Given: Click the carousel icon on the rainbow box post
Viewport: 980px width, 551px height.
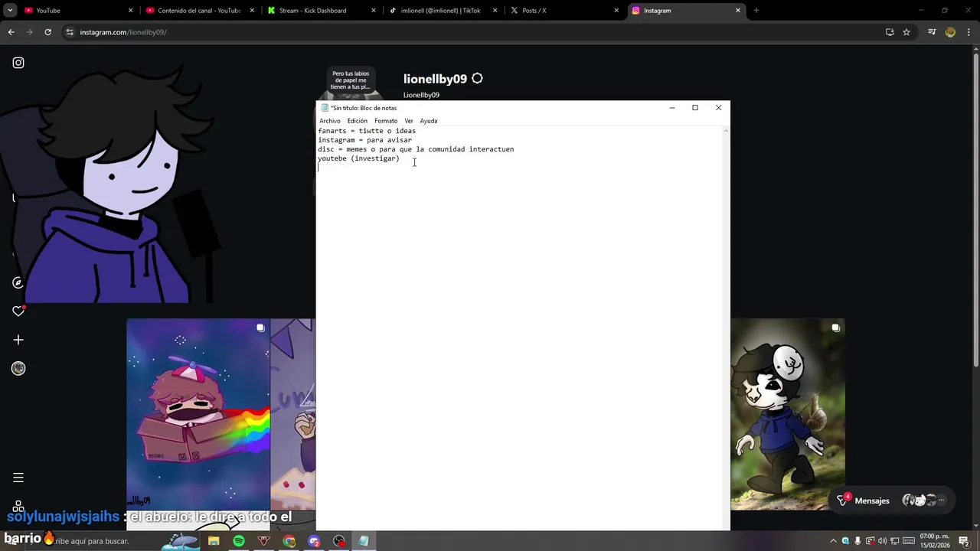Looking at the screenshot, I should pyautogui.click(x=260, y=328).
